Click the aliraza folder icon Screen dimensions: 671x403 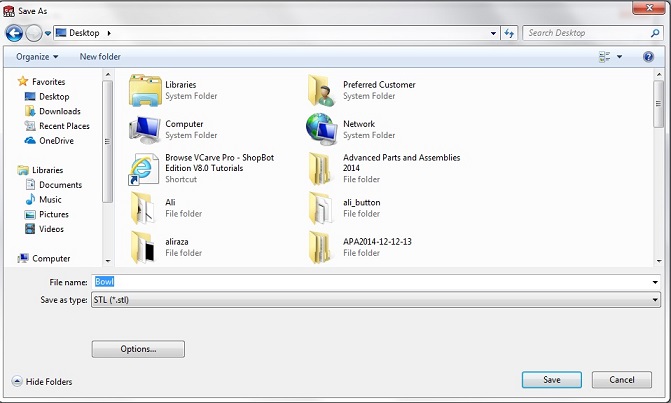[x=143, y=247]
